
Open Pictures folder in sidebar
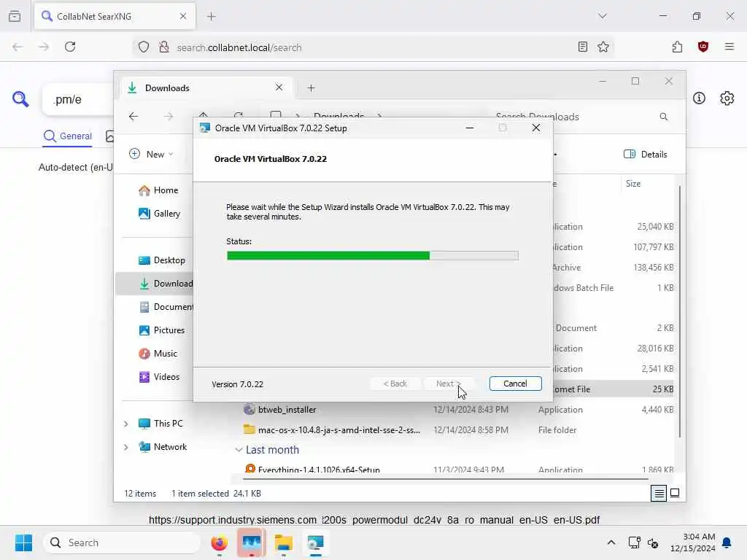(161, 330)
